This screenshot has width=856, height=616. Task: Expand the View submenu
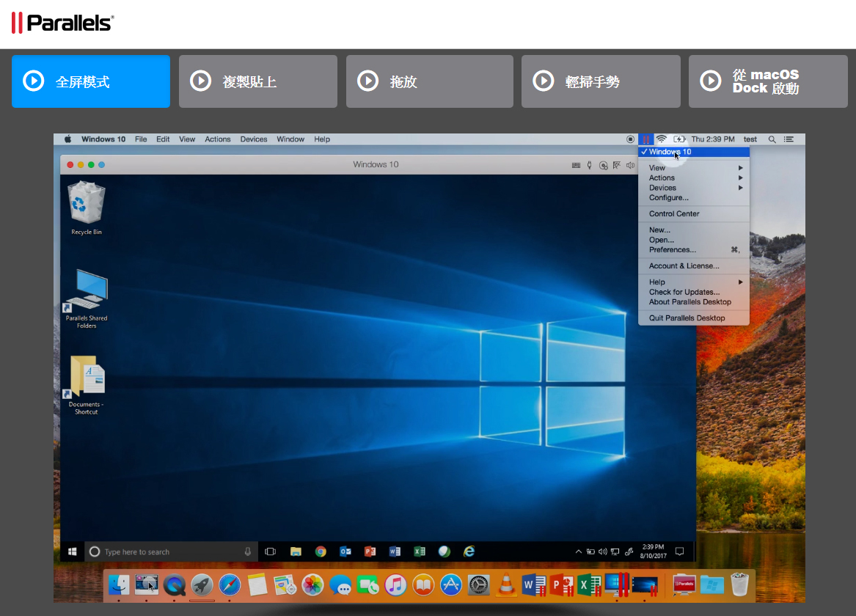[x=693, y=168]
